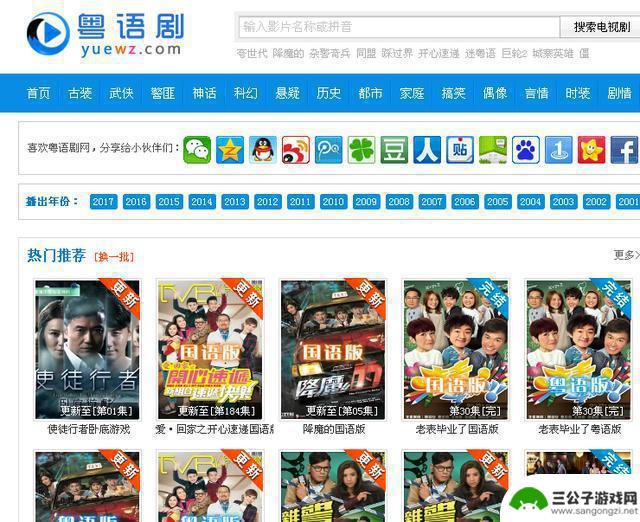Filter by year 2012

[x=268, y=201]
